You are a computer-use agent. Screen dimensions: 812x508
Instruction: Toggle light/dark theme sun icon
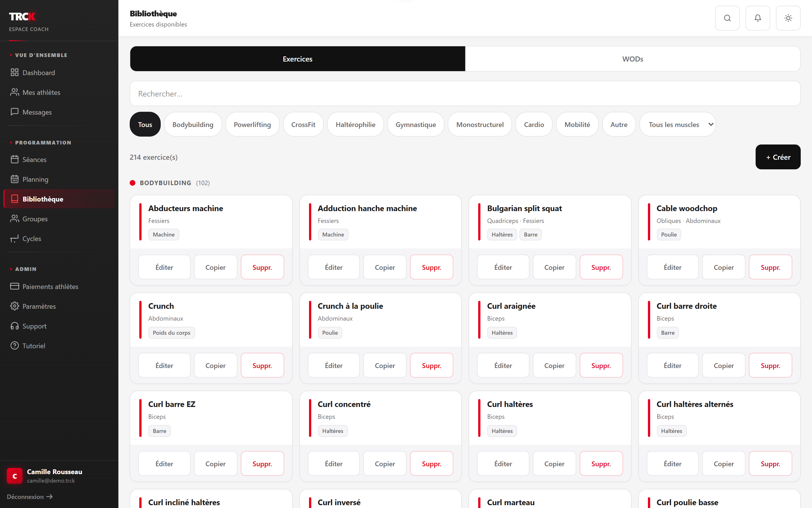(788, 18)
